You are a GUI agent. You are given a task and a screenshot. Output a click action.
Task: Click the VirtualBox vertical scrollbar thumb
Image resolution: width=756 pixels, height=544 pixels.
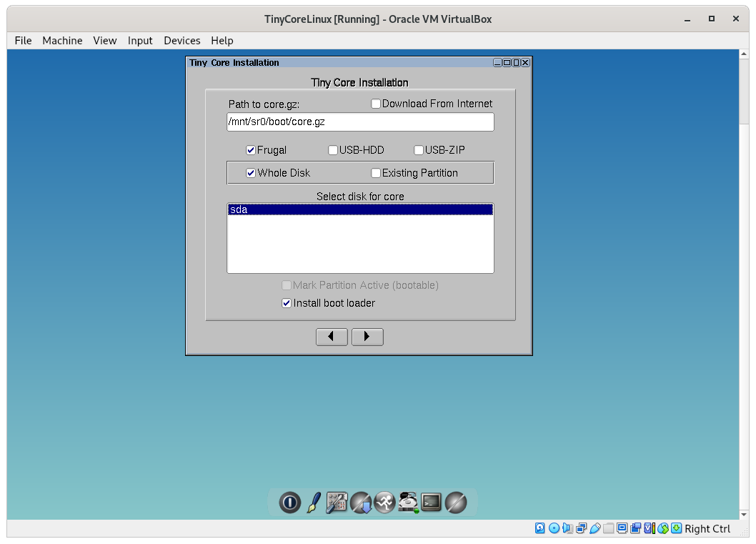[744, 91]
